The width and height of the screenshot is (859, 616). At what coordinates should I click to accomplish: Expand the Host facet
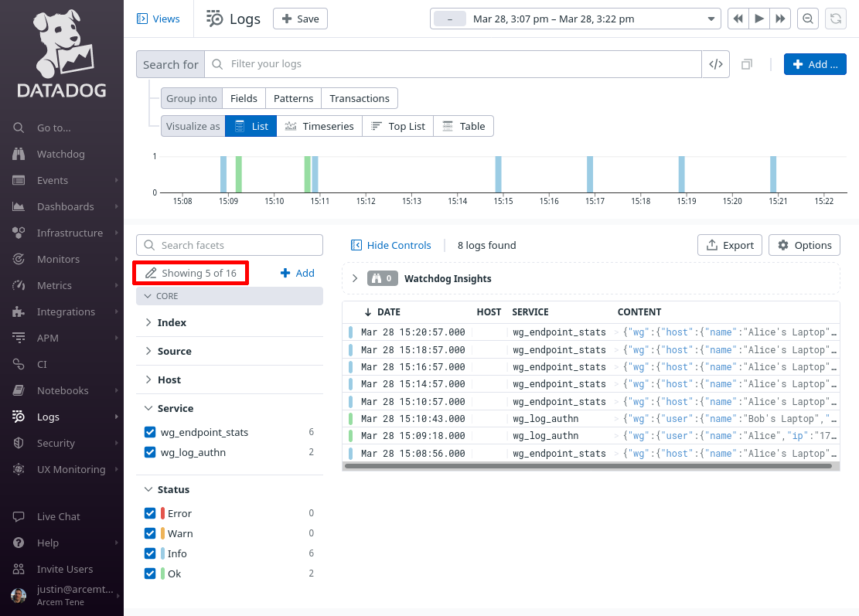click(148, 379)
